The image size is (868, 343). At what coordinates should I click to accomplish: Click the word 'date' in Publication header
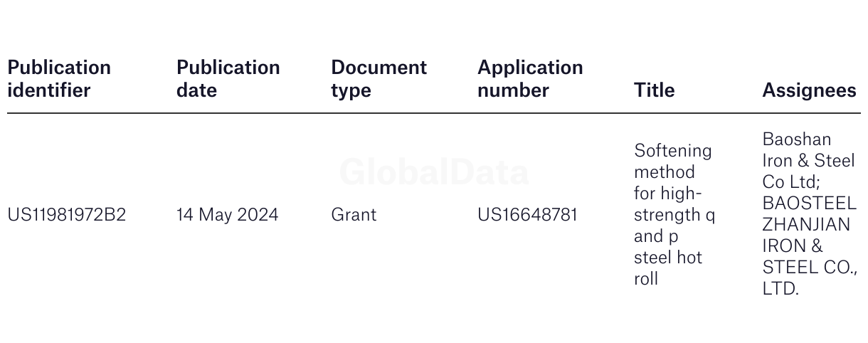pos(196,90)
